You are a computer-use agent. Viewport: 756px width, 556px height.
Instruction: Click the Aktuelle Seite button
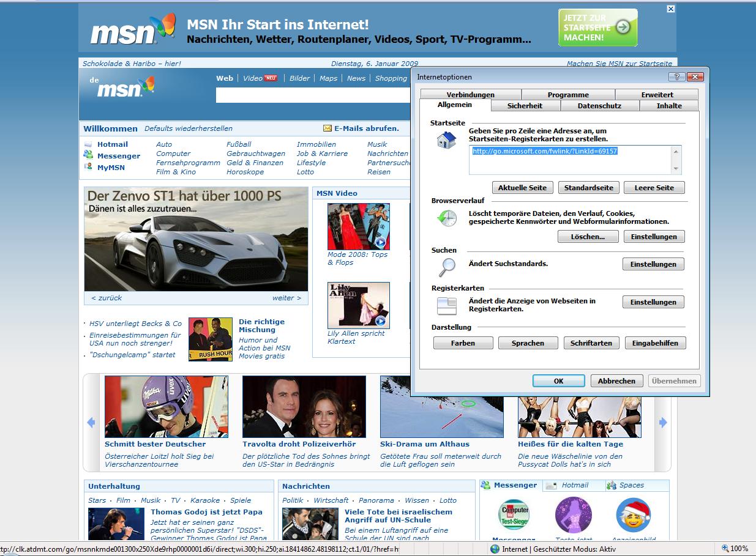click(523, 188)
